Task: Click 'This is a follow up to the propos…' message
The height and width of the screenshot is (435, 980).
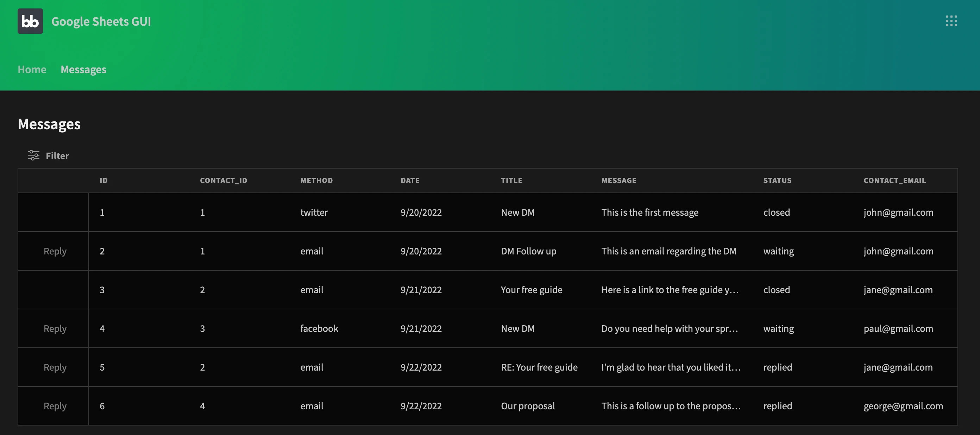Action: click(671, 406)
